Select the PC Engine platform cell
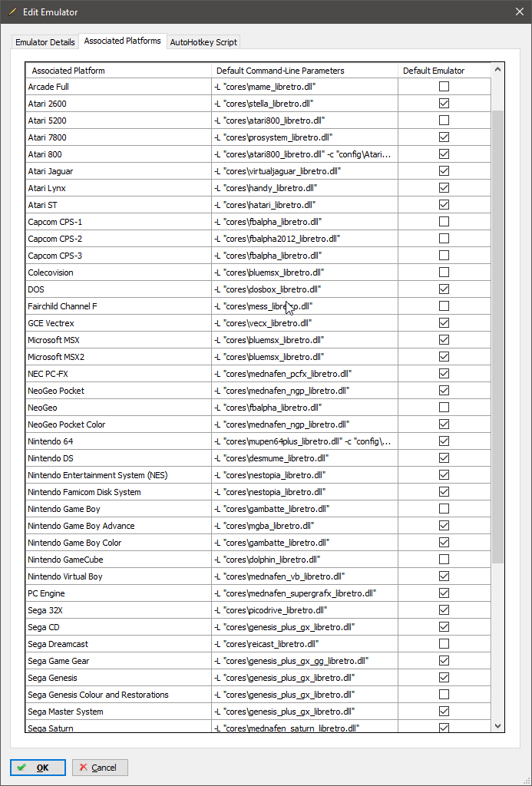The height and width of the screenshot is (786, 532). [118, 593]
